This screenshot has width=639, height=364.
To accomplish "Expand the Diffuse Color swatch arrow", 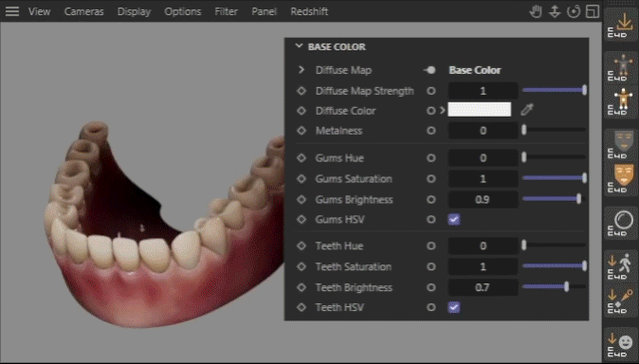I will 443,110.
